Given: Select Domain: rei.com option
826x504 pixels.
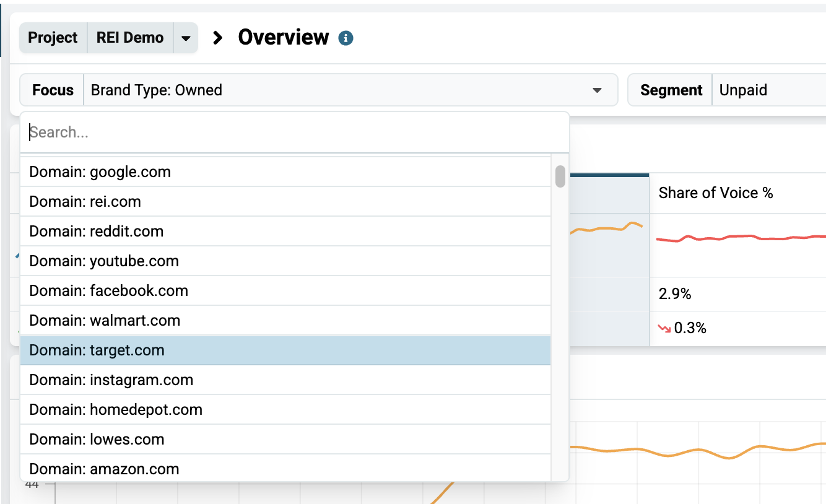Looking at the screenshot, I should point(285,202).
